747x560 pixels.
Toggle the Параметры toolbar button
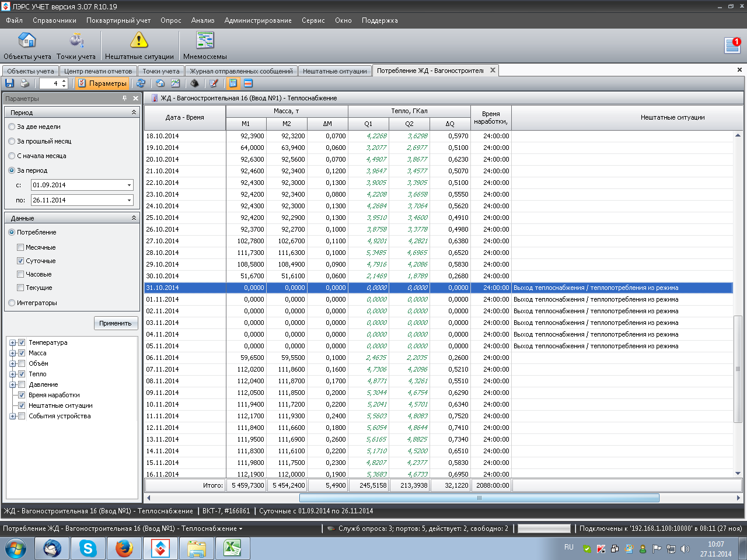click(x=103, y=83)
